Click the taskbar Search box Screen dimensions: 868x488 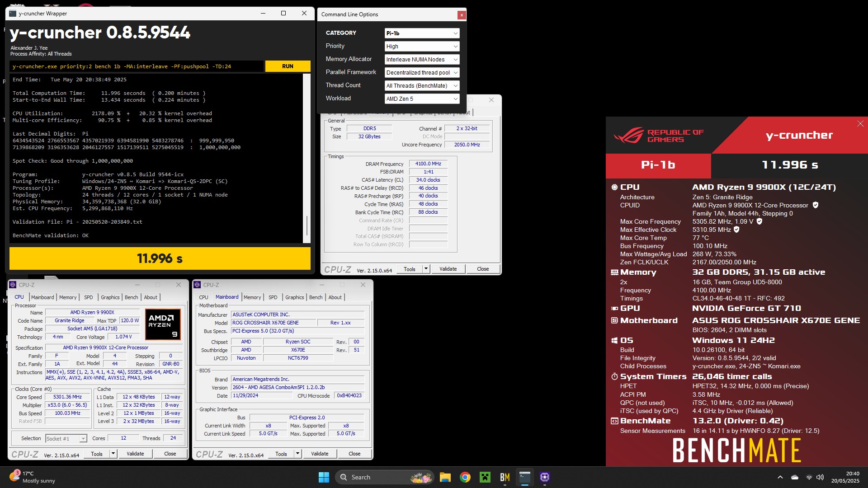coord(384,477)
